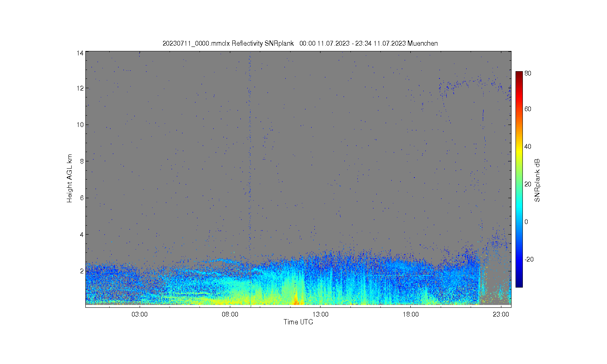Click the plot title text at top
This screenshot has height=364, width=607.
300,43
